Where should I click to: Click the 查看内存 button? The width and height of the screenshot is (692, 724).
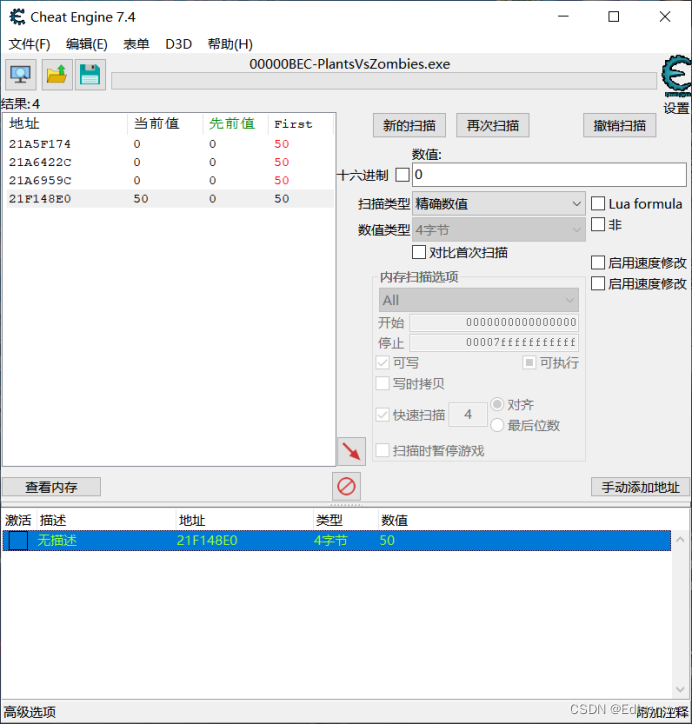click(51, 487)
